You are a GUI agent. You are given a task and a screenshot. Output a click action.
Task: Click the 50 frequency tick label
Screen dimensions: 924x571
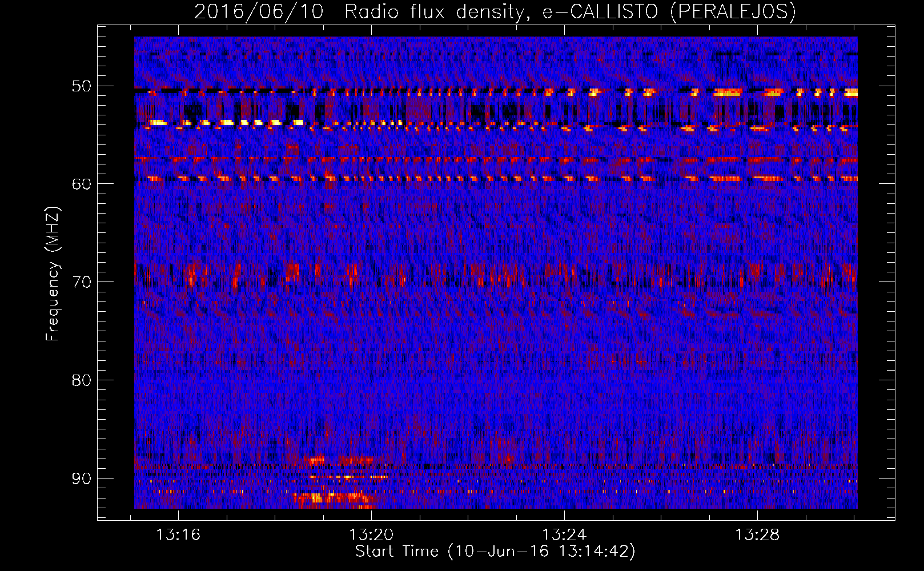[82, 86]
